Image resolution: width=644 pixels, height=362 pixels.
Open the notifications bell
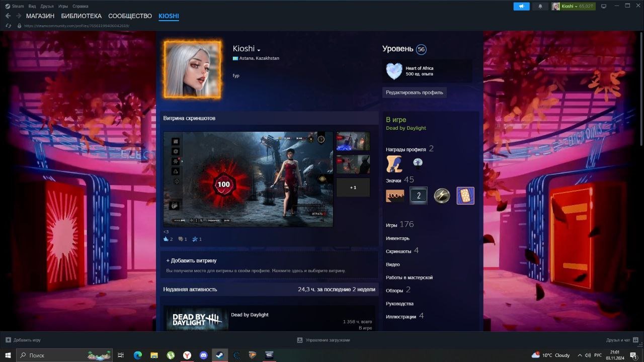pos(540,6)
